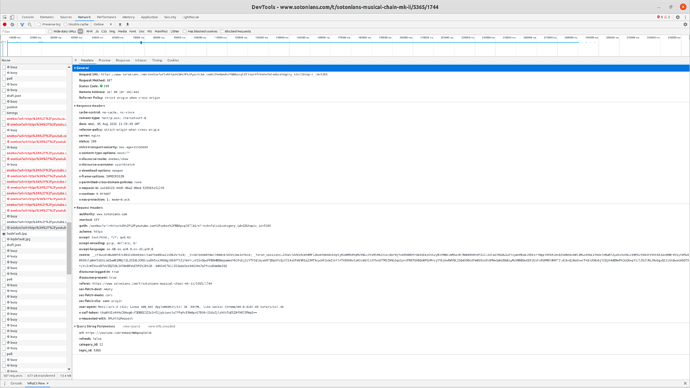The width and height of the screenshot is (690, 388).
Task: Click the yellow warning count indicator
Action: [x=667, y=17]
